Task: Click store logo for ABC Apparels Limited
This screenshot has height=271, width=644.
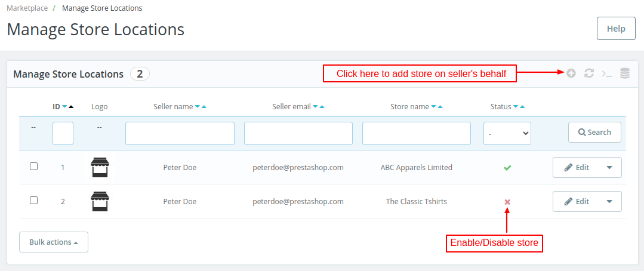Action: (100, 168)
